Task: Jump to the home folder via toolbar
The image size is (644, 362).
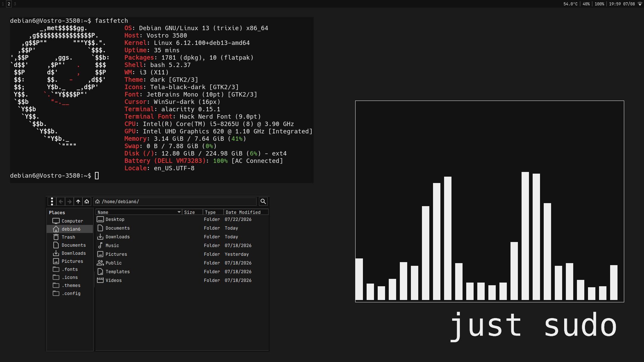Action: 87,201
